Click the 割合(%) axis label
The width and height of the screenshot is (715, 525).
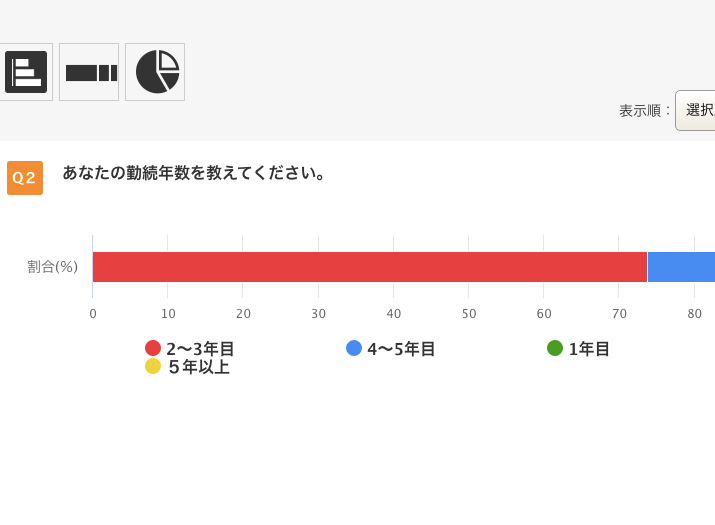(x=52, y=266)
